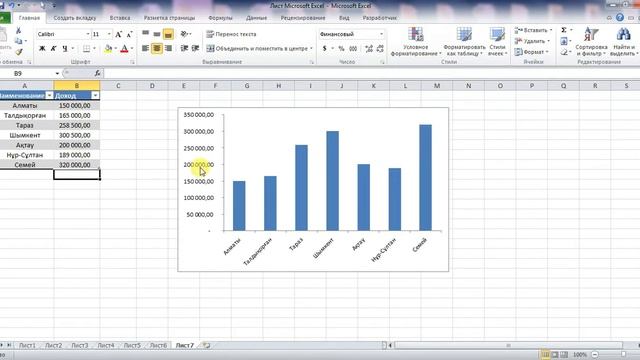640x360 pixels.
Task: Click the horizontal scrollbar
Action: (508, 345)
